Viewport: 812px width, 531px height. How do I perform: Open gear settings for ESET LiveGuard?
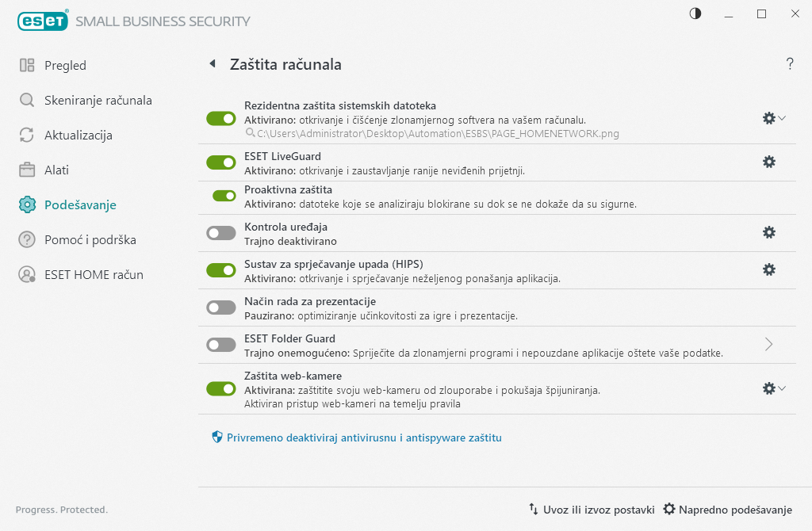point(768,162)
